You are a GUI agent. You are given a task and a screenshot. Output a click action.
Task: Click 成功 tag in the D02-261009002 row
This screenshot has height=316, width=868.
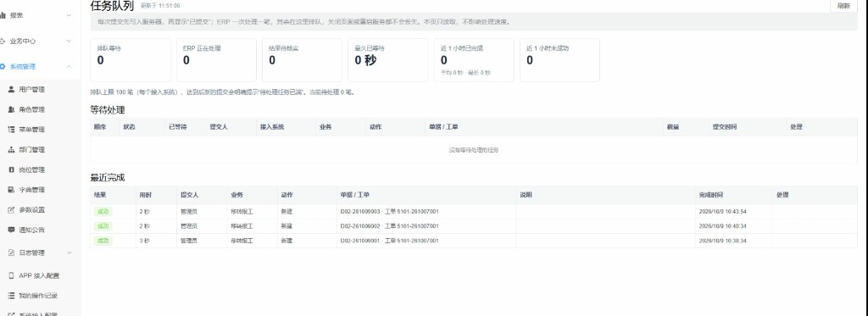(103, 226)
